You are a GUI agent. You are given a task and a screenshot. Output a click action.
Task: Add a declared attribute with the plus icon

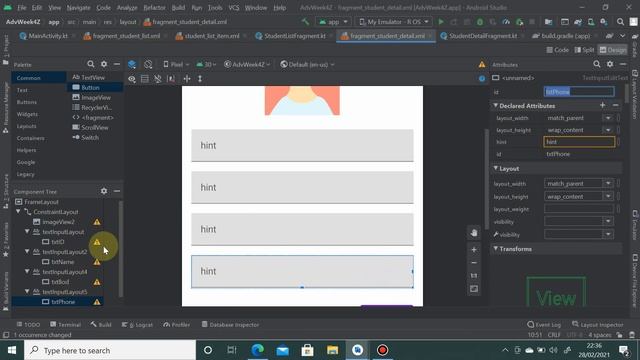coord(602,105)
